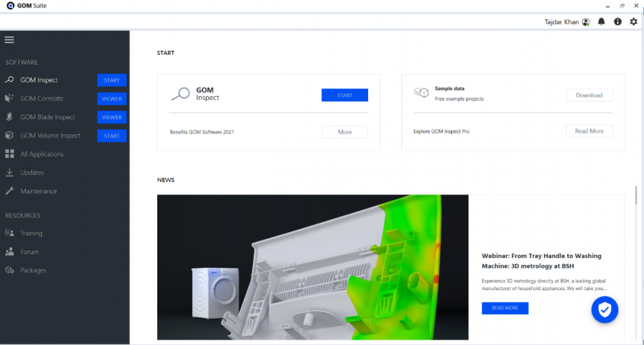Open GOM Correlate viewer
The height and width of the screenshot is (345, 644).
112,99
